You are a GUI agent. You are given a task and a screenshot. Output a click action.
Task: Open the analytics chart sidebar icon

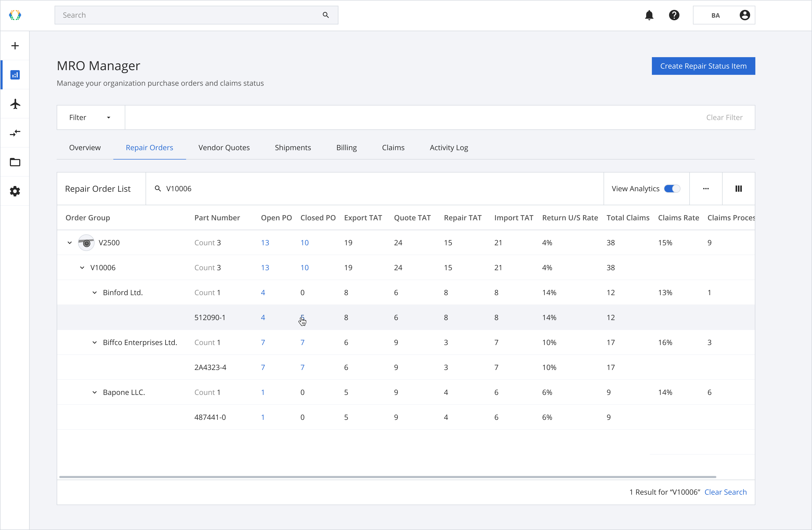tap(15, 75)
